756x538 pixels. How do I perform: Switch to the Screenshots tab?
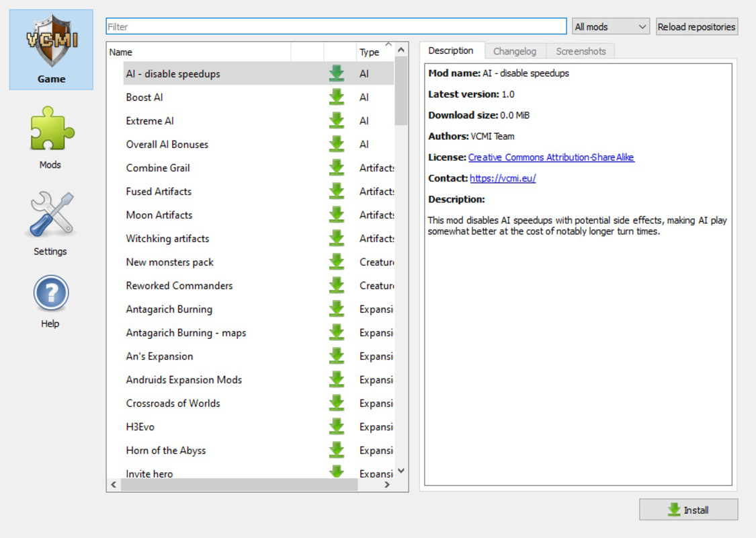tap(581, 51)
